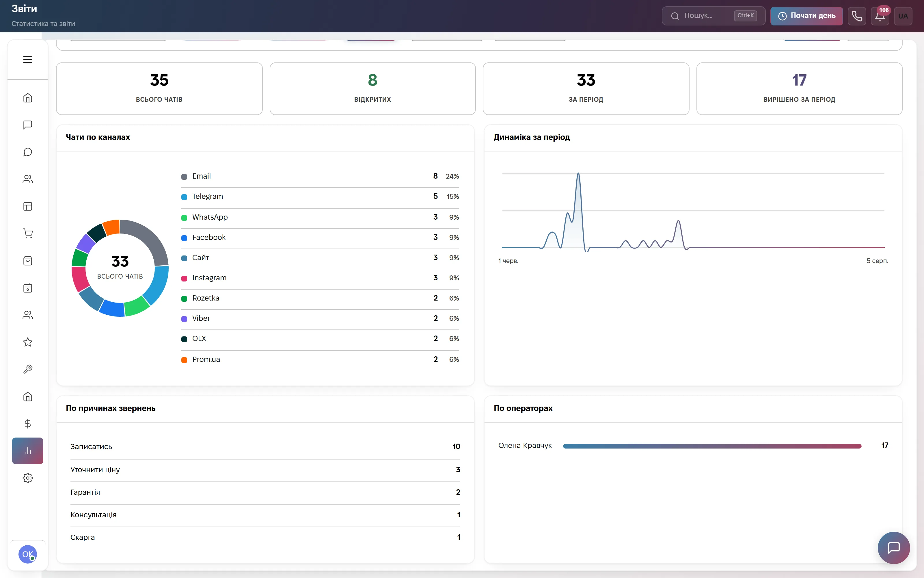Screen dimensions: 924x578
Task: Select the Rozetka channel row
Action: (x=320, y=298)
